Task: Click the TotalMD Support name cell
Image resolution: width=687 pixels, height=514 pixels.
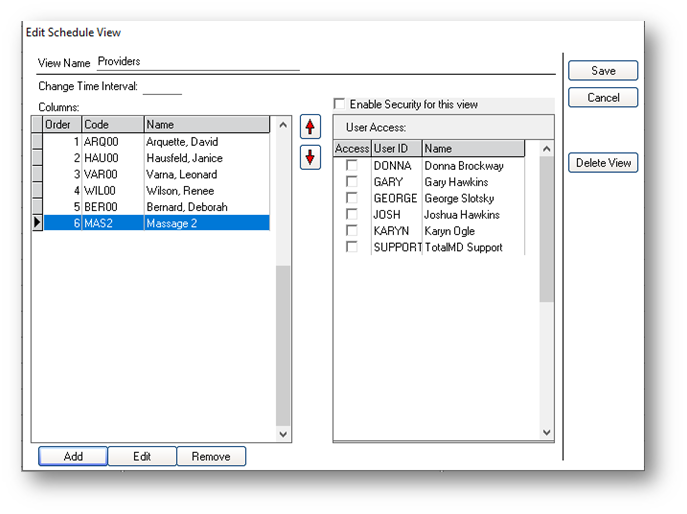Action: [x=473, y=247]
